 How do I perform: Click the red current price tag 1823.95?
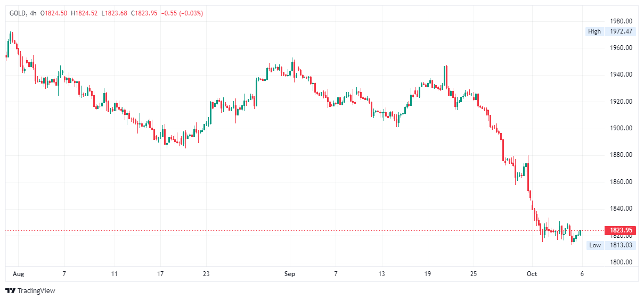621,230
